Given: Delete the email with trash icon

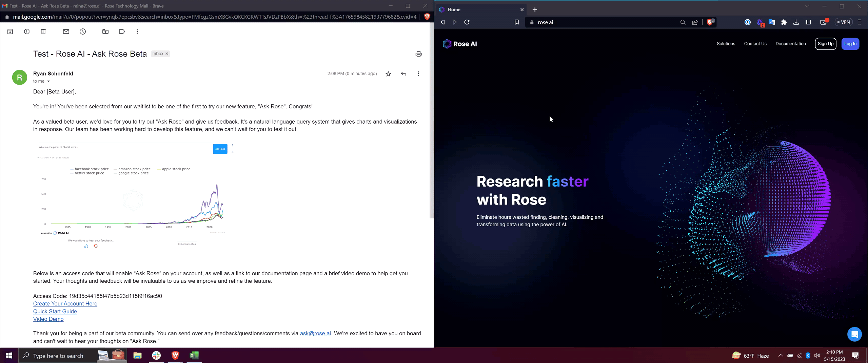Looking at the screenshot, I should tap(43, 31).
